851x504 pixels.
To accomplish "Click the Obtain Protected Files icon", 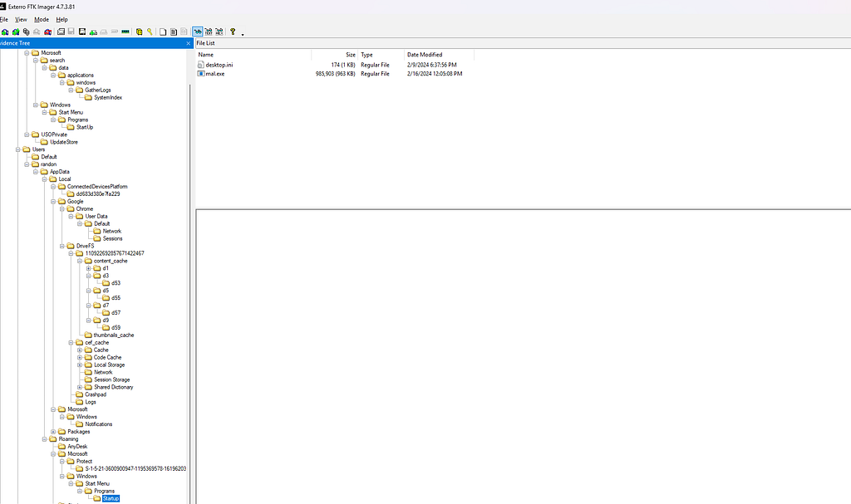I will [139, 32].
